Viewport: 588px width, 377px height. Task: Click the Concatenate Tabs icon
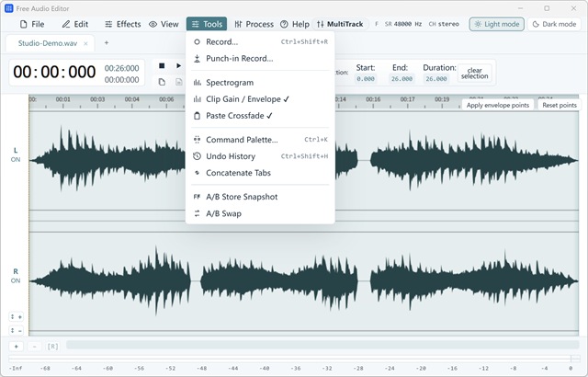[197, 173]
